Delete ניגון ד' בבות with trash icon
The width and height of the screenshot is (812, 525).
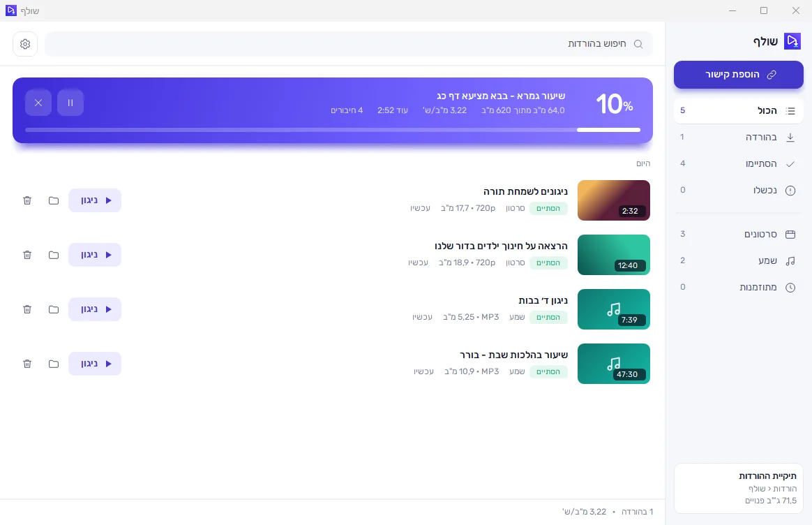click(27, 309)
